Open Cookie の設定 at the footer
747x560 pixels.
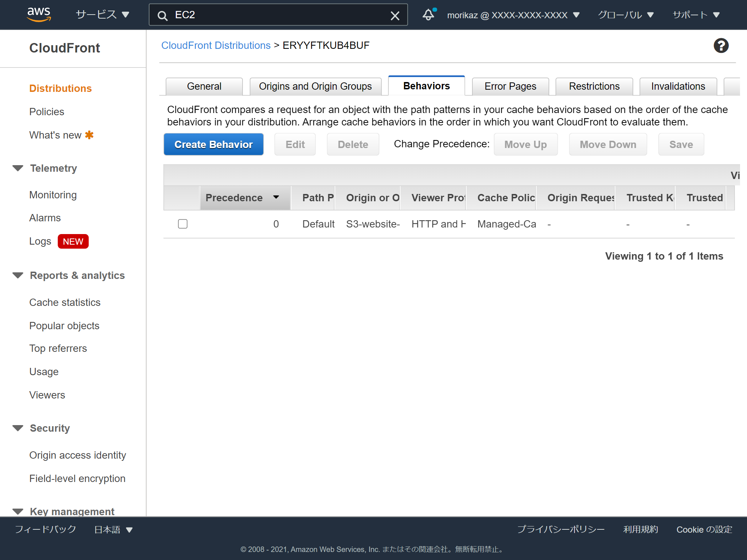pyautogui.click(x=704, y=529)
